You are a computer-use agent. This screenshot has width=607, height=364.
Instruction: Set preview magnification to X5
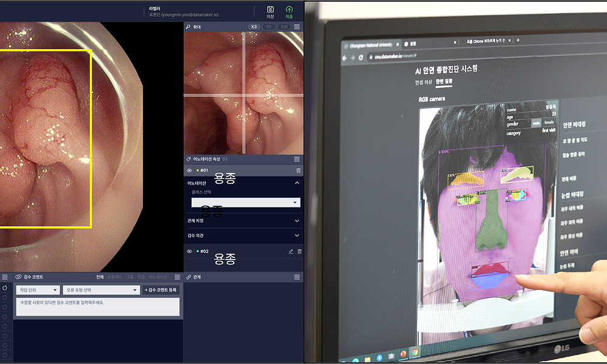coord(269,27)
